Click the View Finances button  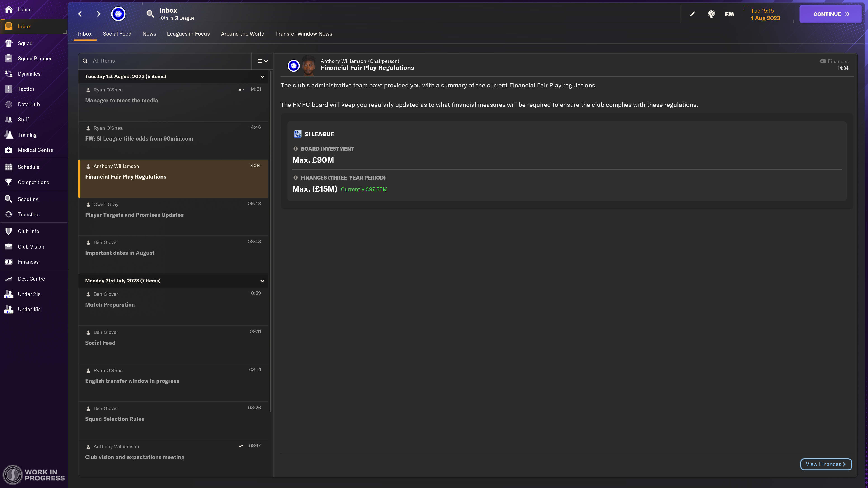coord(826,464)
